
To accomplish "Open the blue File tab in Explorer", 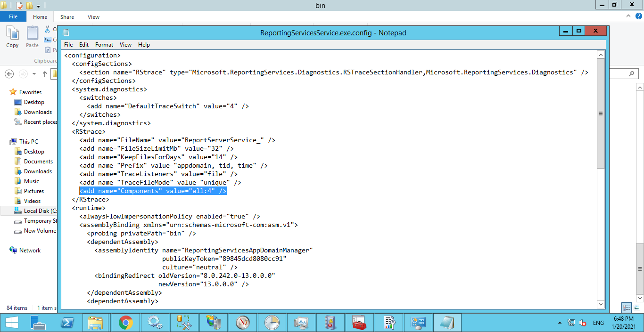I will [13, 16].
